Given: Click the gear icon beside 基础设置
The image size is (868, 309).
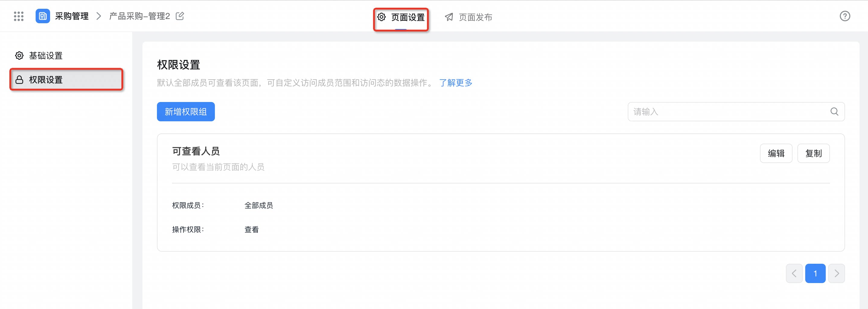Looking at the screenshot, I should click(x=19, y=56).
